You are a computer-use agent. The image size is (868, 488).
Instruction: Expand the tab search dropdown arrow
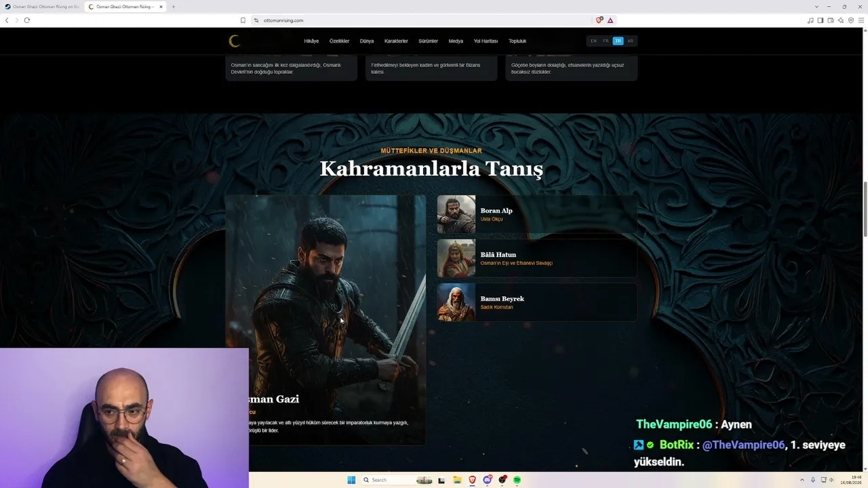(x=816, y=7)
